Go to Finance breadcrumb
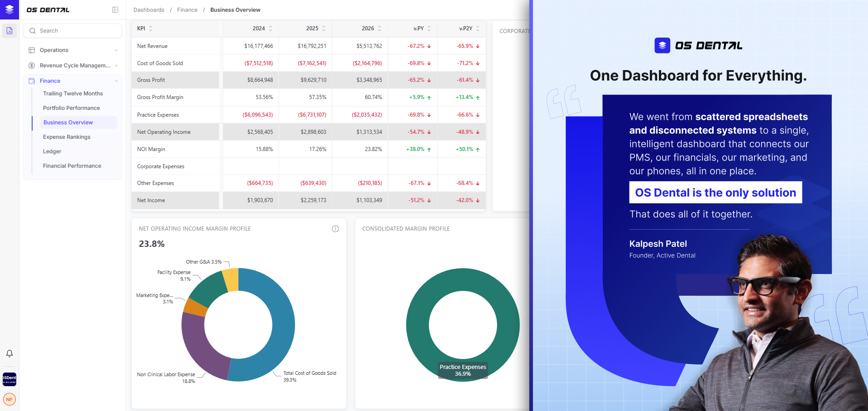 [x=187, y=10]
